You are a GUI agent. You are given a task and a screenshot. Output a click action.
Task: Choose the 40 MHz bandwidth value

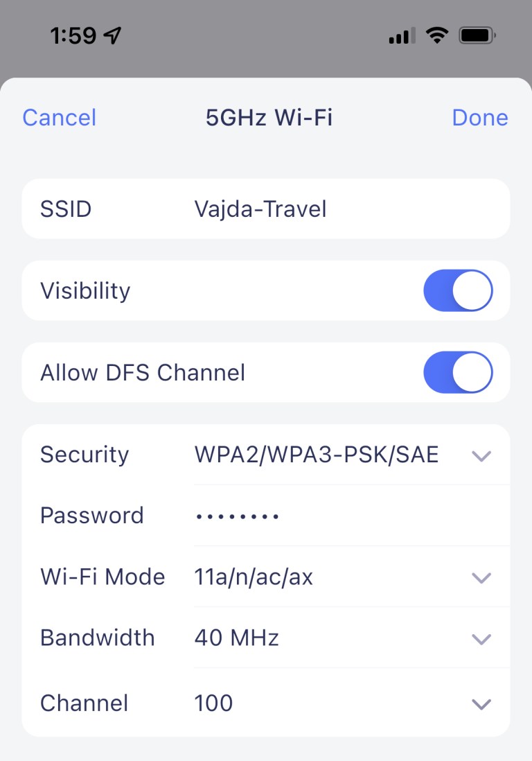[x=237, y=638]
